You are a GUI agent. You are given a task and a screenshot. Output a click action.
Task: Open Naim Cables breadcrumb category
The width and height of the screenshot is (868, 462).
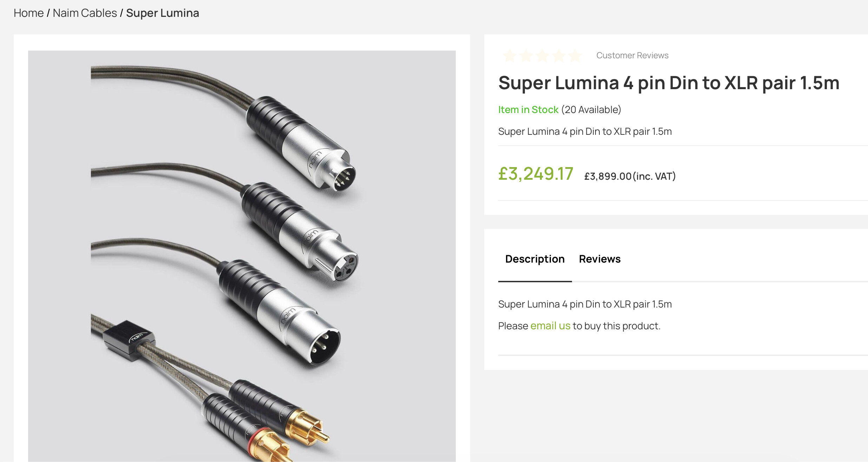(85, 13)
